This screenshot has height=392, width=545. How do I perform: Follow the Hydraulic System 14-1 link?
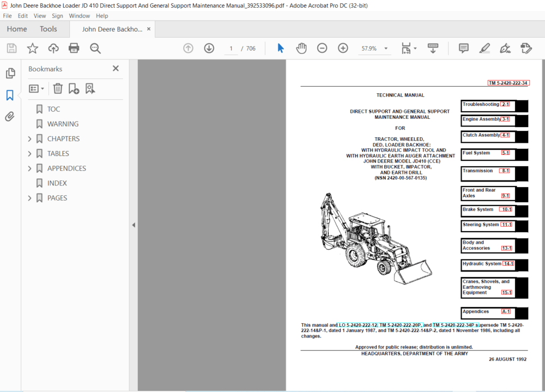click(508, 264)
